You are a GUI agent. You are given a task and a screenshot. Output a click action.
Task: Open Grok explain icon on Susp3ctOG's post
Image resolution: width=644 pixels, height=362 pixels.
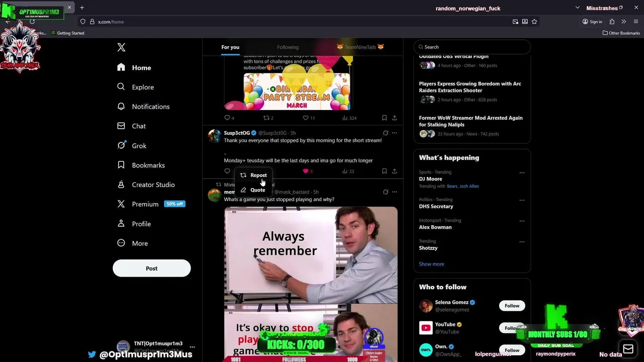pos(385,133)
